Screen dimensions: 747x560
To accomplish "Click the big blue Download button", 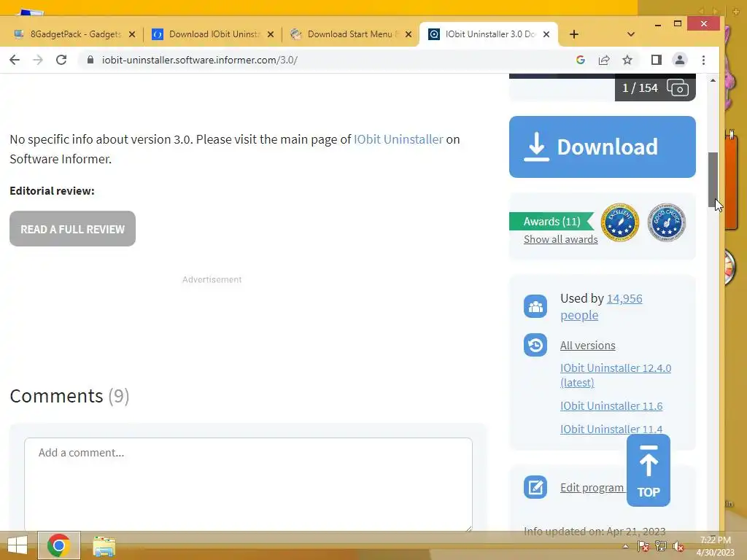I will coord(602,147).
